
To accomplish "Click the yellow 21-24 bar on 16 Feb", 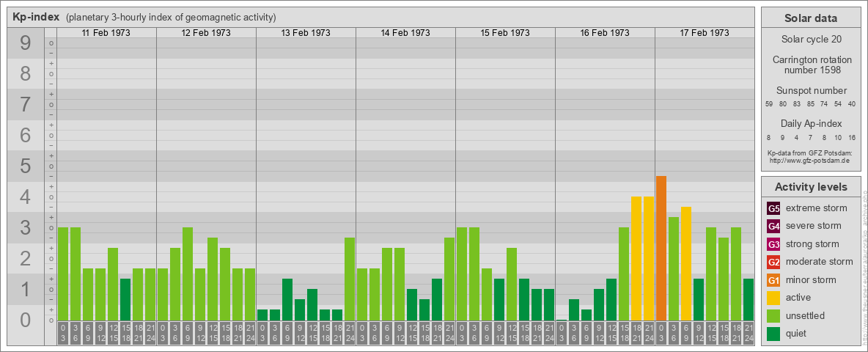I will 649,258.
